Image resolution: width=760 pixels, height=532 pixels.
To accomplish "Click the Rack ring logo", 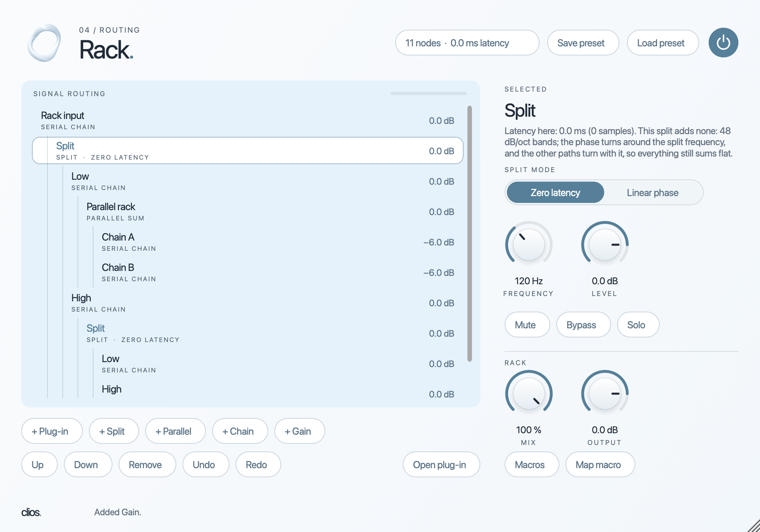I will coord(44,43).
